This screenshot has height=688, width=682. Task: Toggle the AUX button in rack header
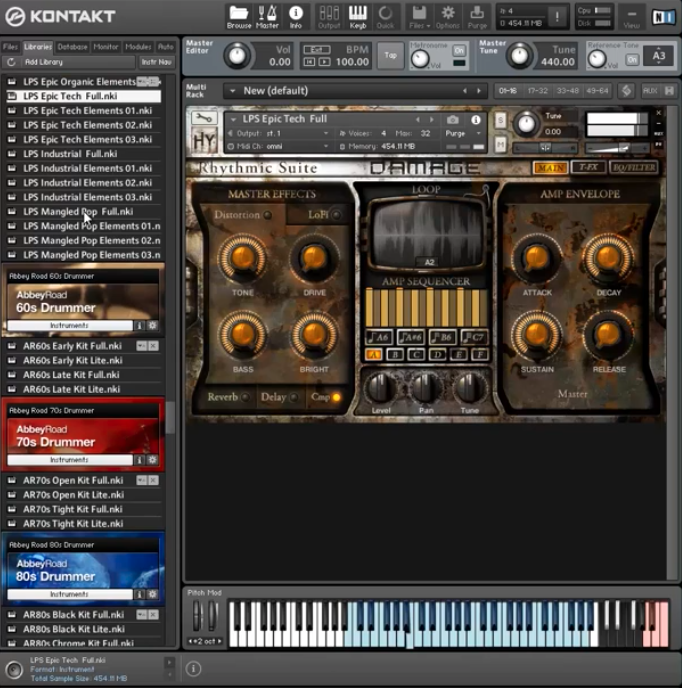point(650,91)
